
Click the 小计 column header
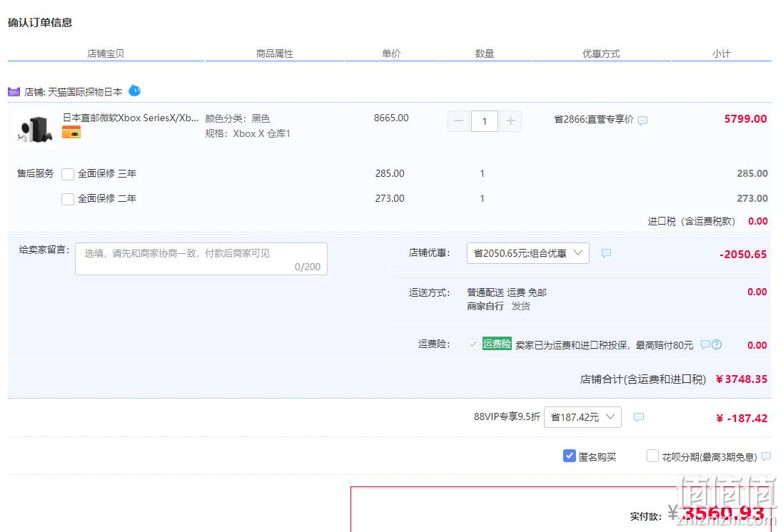coord(721,53)
